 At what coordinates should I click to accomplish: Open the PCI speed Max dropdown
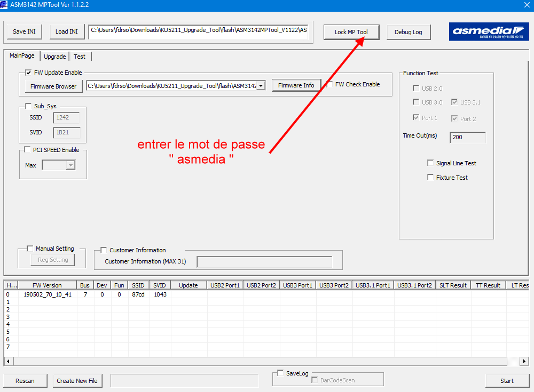point(70,165)
